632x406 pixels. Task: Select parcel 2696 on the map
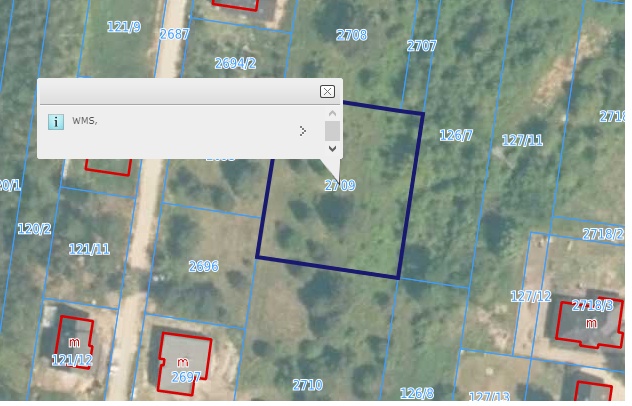(203, 266)
